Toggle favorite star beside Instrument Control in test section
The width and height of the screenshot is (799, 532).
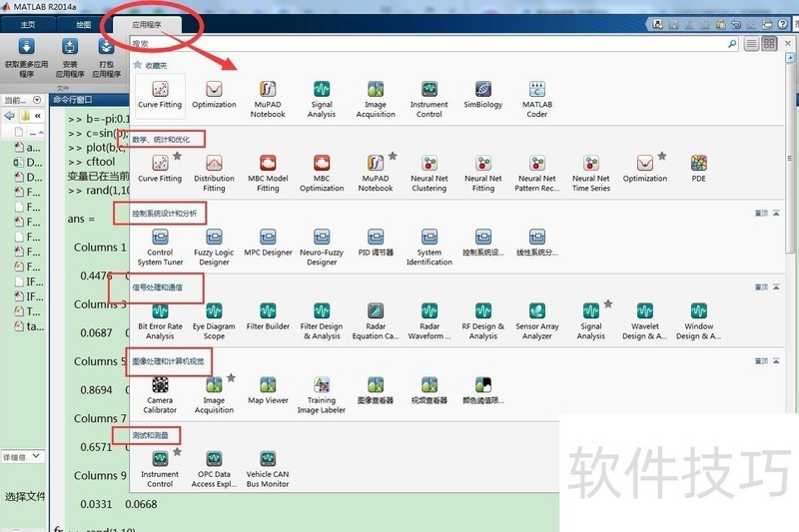[x=177, y=451]
